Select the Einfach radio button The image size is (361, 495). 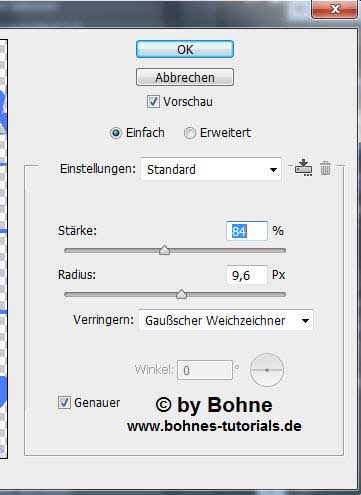click(116, 133)
